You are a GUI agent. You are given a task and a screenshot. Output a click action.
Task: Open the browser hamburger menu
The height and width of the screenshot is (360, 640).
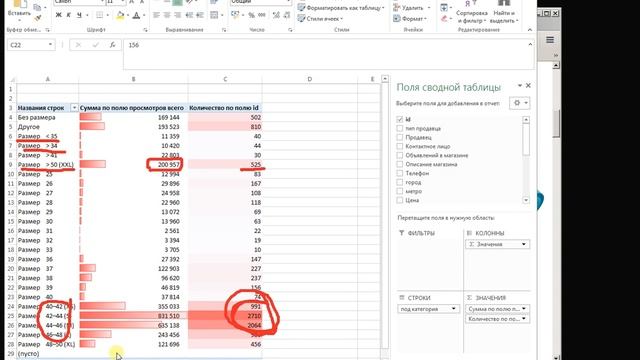point(550,40)
